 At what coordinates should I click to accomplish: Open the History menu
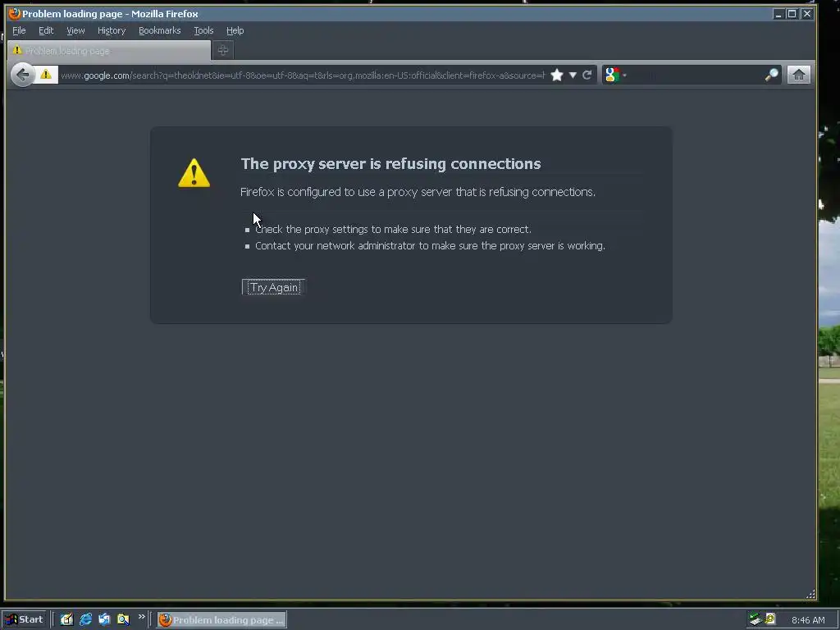pyautogui.click(x=112, y=30)
